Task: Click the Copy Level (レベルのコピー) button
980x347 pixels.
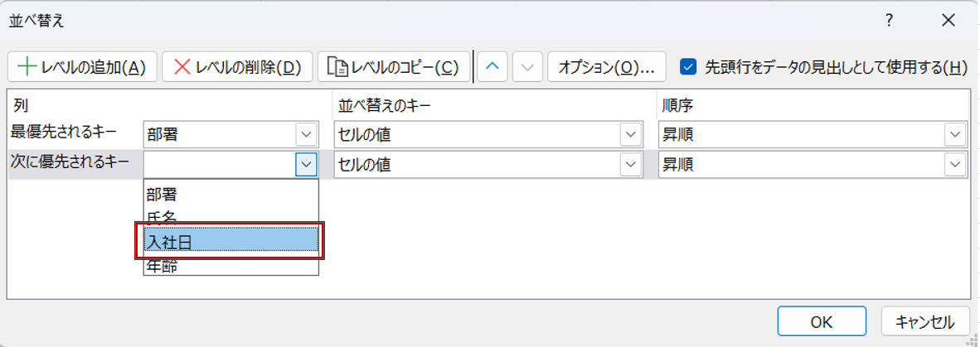Action: [393, 67]
